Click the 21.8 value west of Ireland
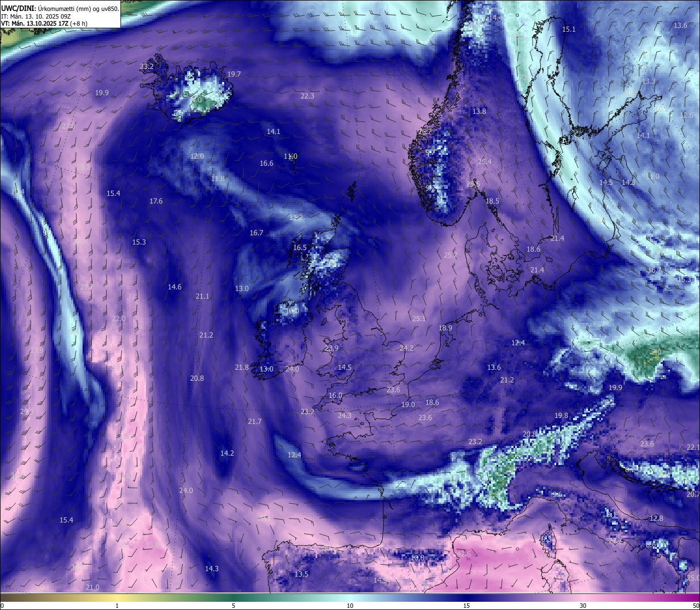The image size is (700, 610). (242, 367)
